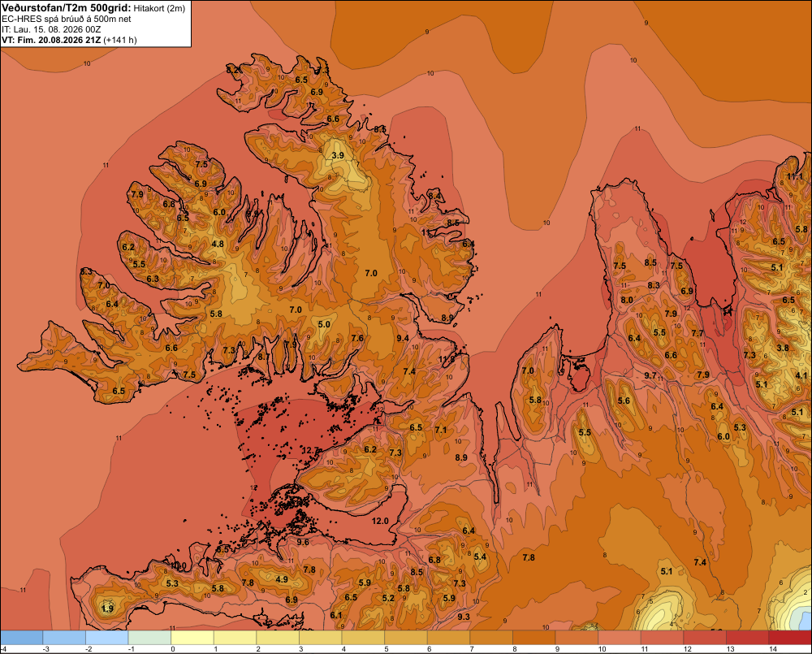
Task: Select the 4.9 temperature reading on Snæfellsnes
Action: [x=282, y=579]
